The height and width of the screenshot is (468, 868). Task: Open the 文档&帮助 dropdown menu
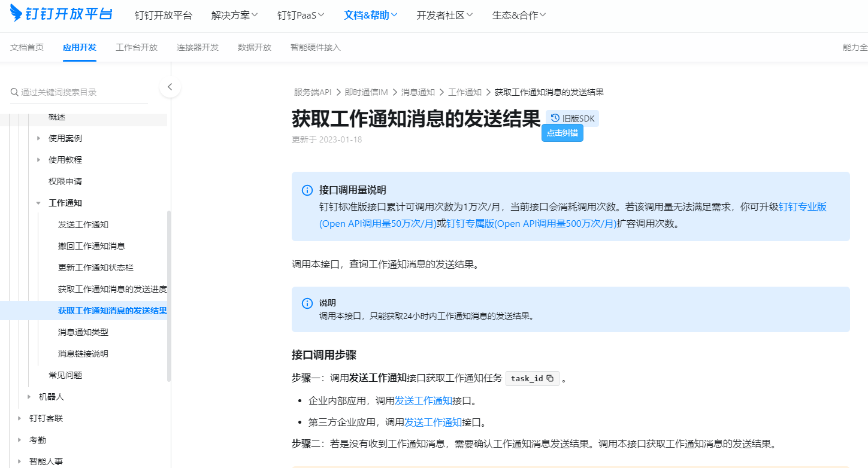tap(371, 16)
